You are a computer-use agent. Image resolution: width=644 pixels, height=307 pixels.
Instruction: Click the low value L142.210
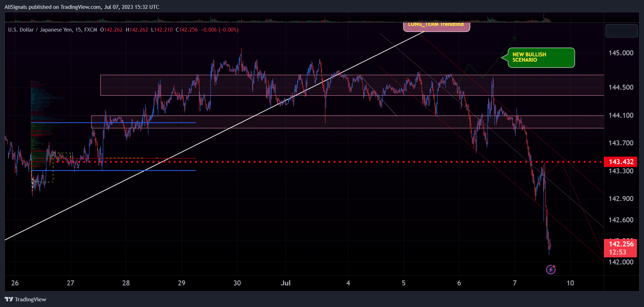[162, 30]
